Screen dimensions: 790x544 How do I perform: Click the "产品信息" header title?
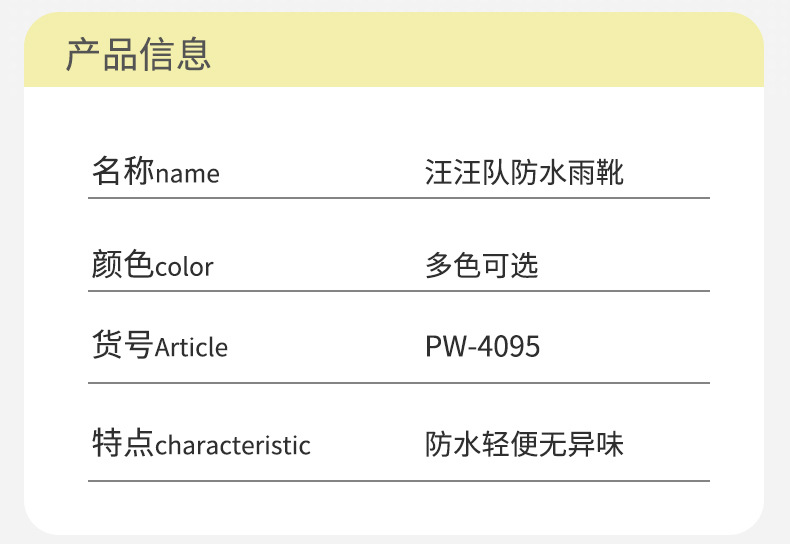138,54
